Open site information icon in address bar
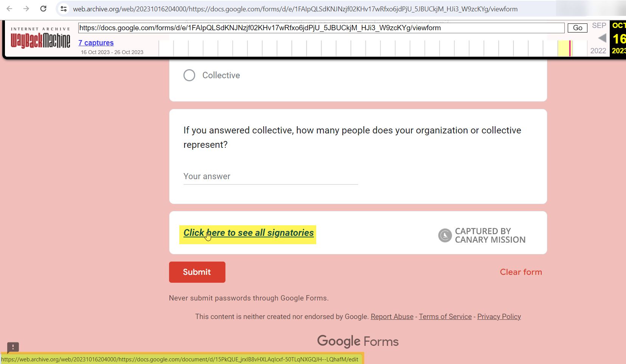The height and width of the screenshot is (364, 626). click(x=64, y=9)
